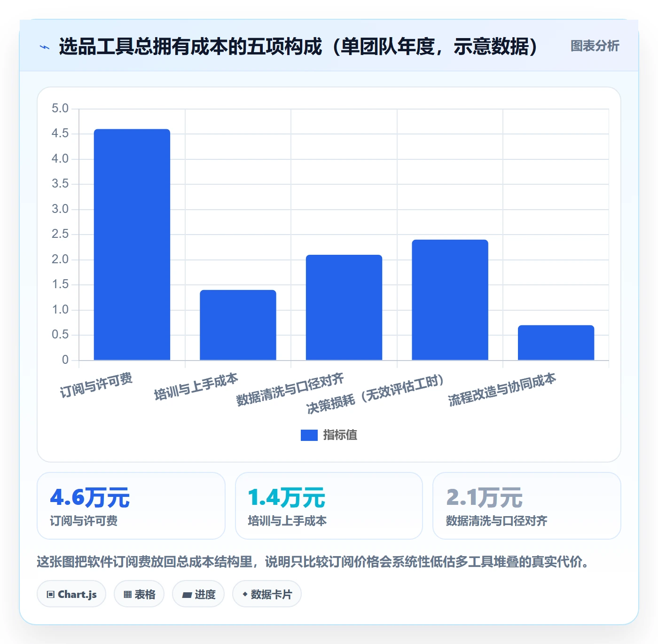Screen dimensions: 658x644
Task: Click the 数据清洗与口径对齐 caption under 2.1万元
Action: pos(497,521)
